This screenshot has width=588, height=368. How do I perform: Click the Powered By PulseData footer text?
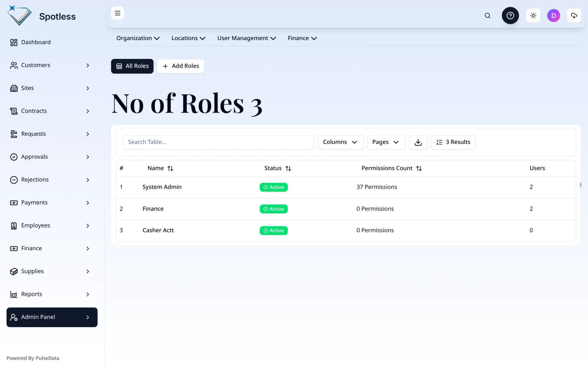[x=33, y=358]
